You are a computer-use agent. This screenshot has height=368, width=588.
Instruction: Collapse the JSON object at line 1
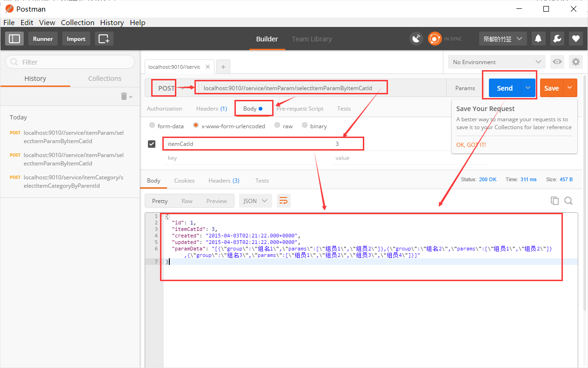coord(161,216)
